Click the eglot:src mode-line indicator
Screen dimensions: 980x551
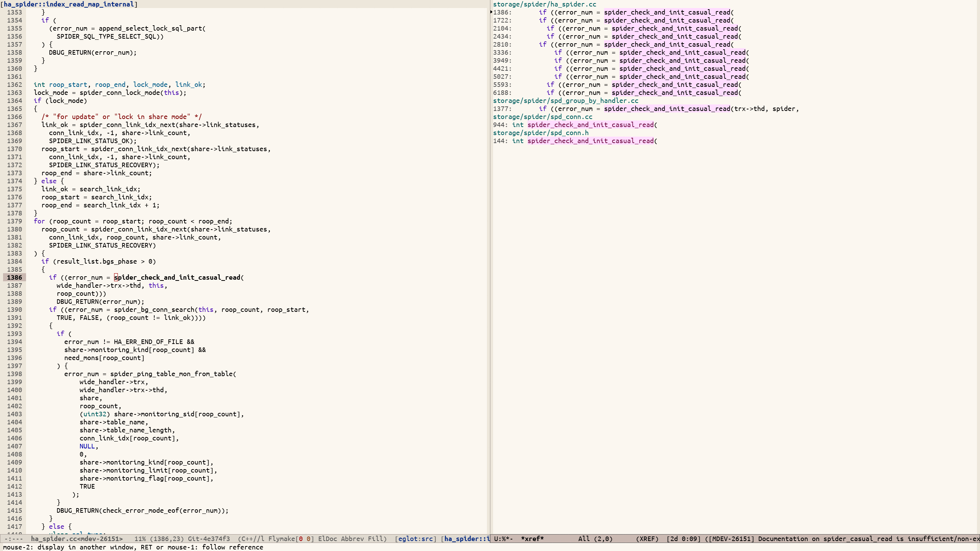[x=415, y=539]
